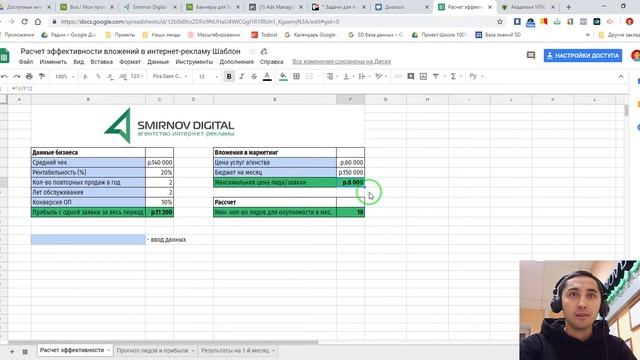Open the fill color picker
Viewport: 640px width, 360px height.
pyautogui.click(x=283, y=76)
